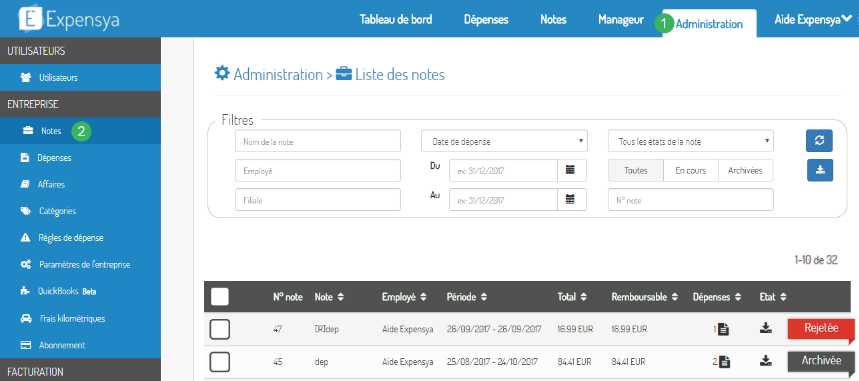
Task: Download note 47 via download icon
Action: [x=766, y=328]
